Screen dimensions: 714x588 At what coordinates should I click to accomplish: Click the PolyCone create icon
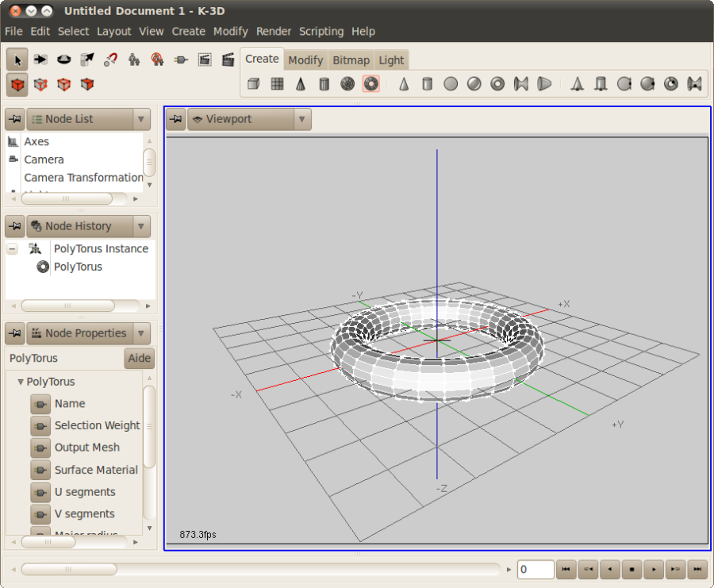pos(301,84)
